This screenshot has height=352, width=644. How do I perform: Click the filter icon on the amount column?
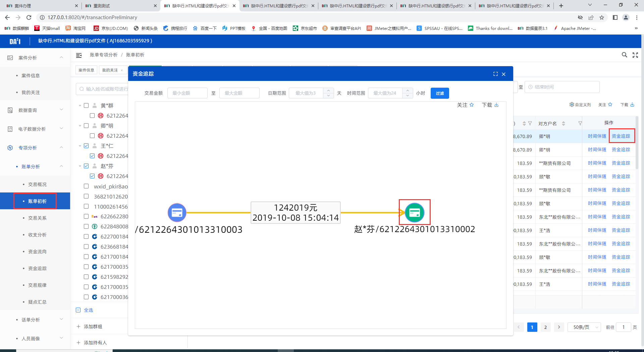point(530,123)
